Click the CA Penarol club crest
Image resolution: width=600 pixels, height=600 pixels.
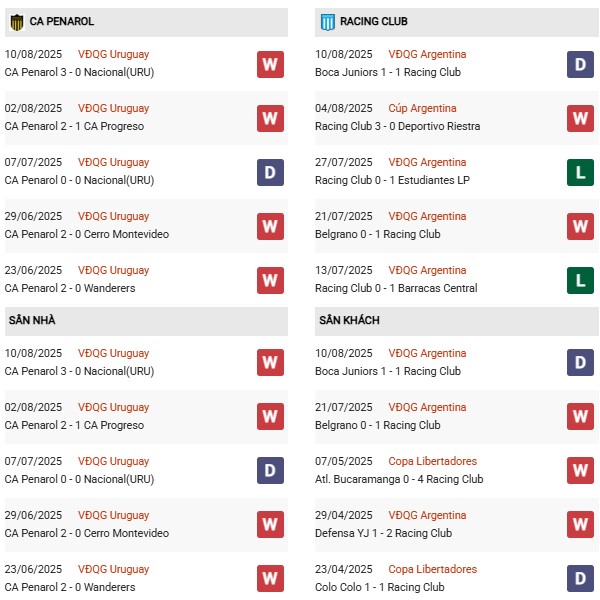tap(17, 22)
